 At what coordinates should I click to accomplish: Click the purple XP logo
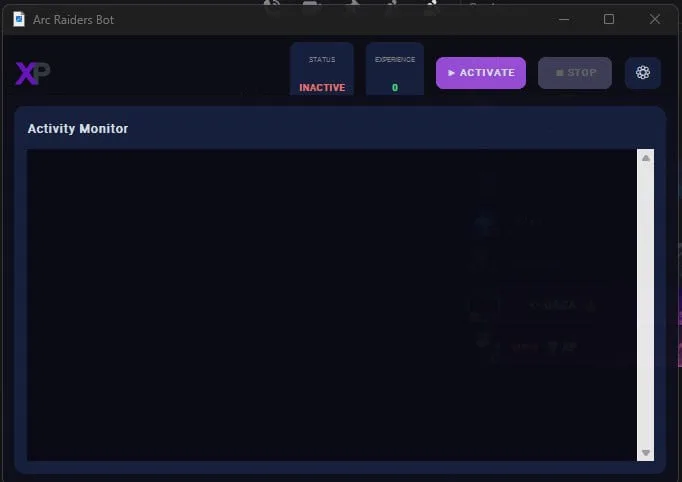33,73
